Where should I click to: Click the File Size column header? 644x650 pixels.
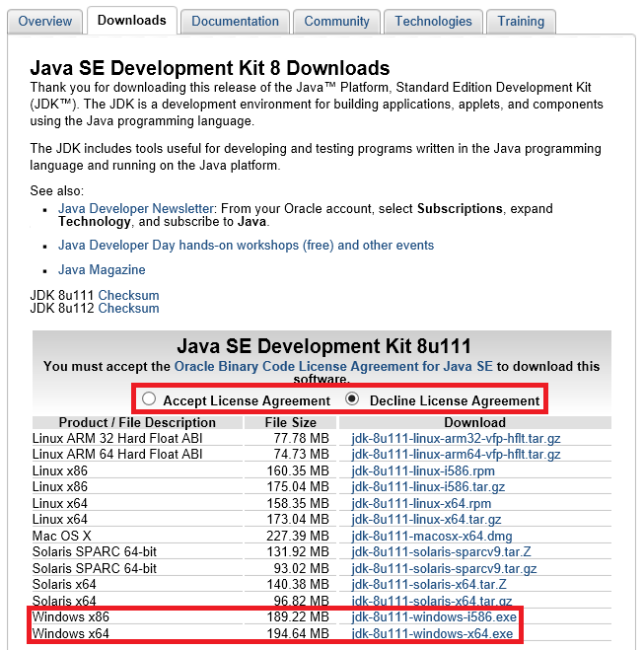pyautogui.click(x=291, y=422)
